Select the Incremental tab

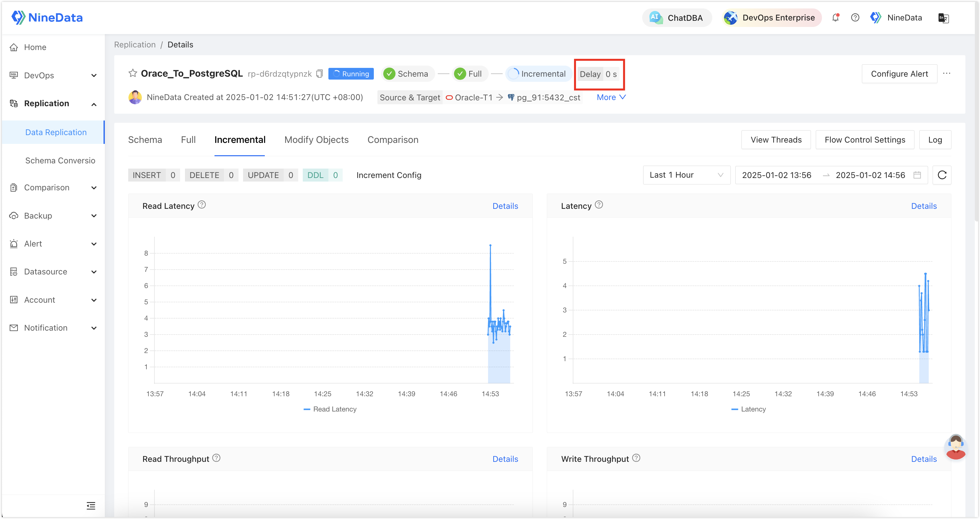coord(240,140)
